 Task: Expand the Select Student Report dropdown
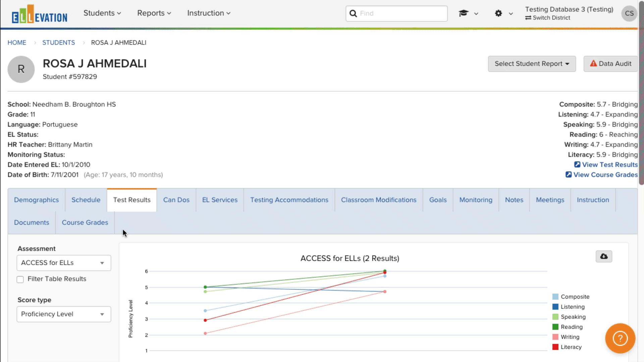pyautogui.click(x=532, y=64)
